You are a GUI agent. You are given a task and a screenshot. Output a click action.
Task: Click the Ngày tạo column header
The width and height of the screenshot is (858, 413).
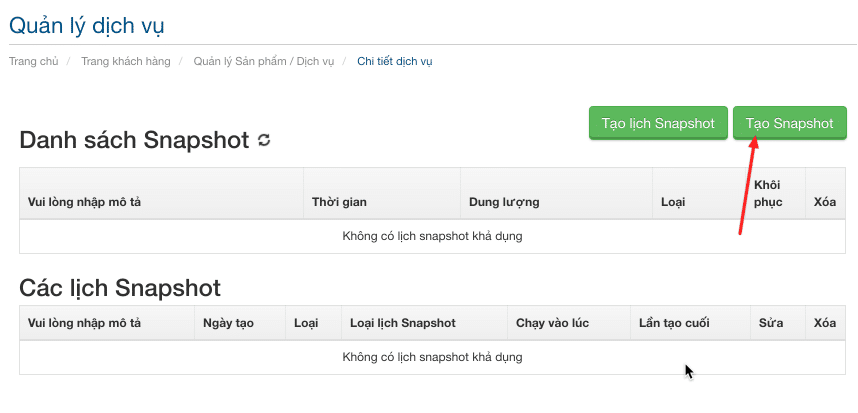tap(228, 323)
